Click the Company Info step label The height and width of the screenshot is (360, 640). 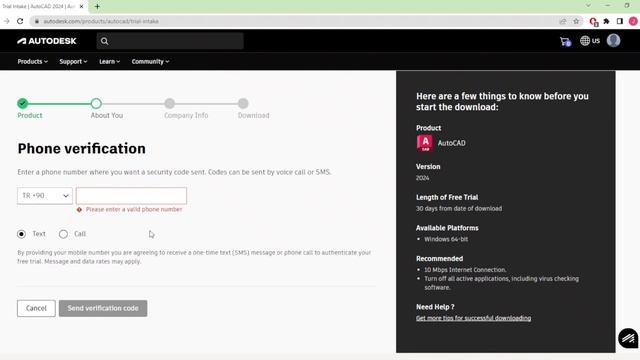[186, 116]
